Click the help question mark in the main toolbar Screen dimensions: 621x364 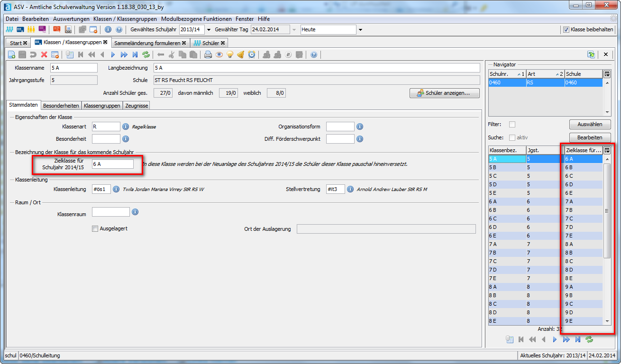(x=119, y=29)
